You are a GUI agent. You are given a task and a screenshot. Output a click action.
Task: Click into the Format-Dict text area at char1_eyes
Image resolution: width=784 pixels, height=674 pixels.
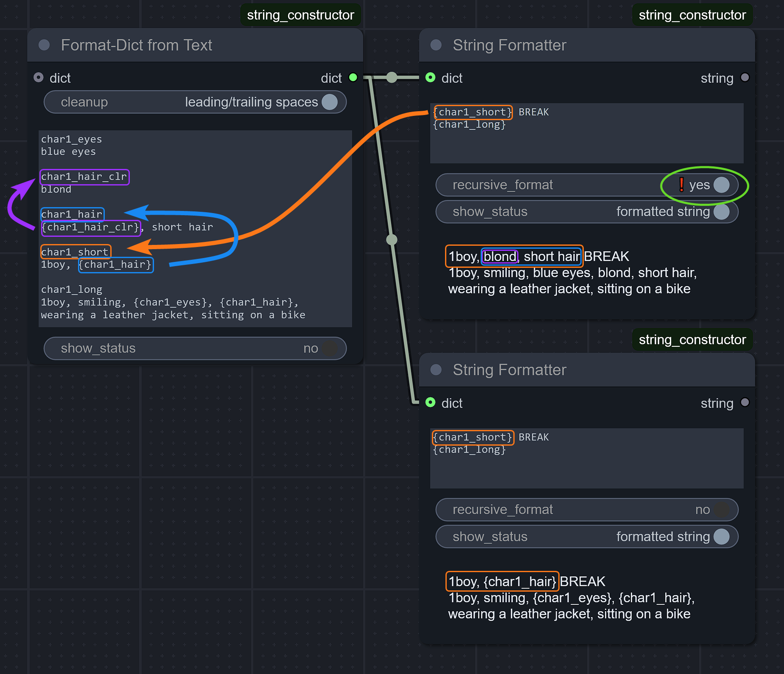(71, 139)
